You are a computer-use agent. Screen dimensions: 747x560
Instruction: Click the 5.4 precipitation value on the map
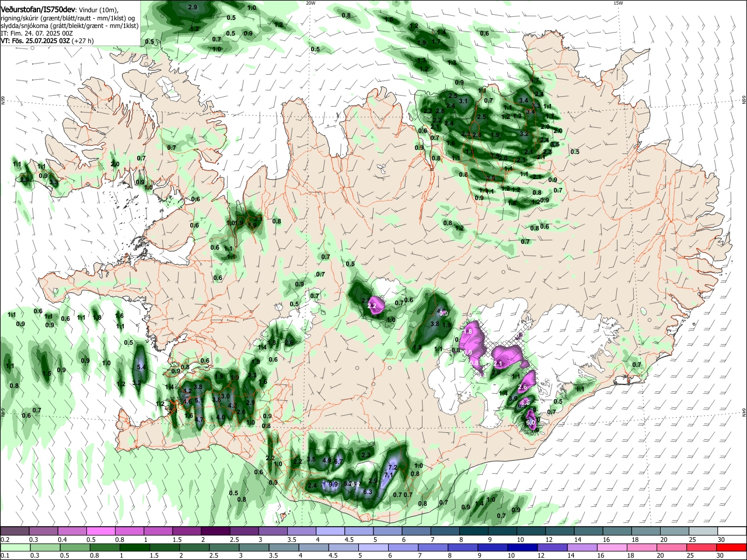[x=141, y=367]
